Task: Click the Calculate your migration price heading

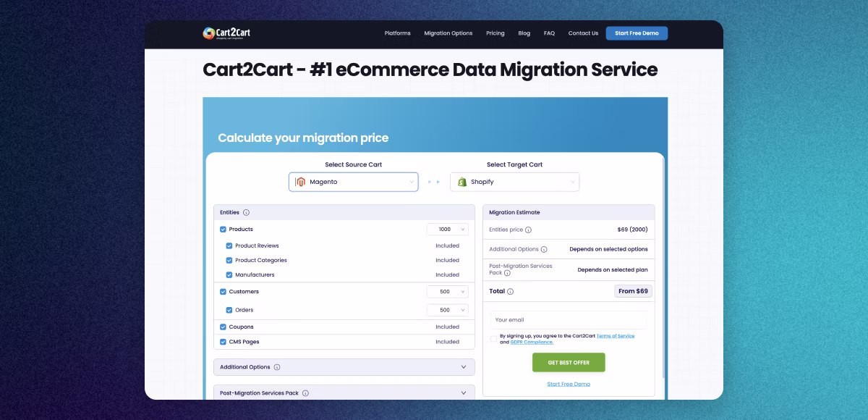Action: click(x=303, y=138)
